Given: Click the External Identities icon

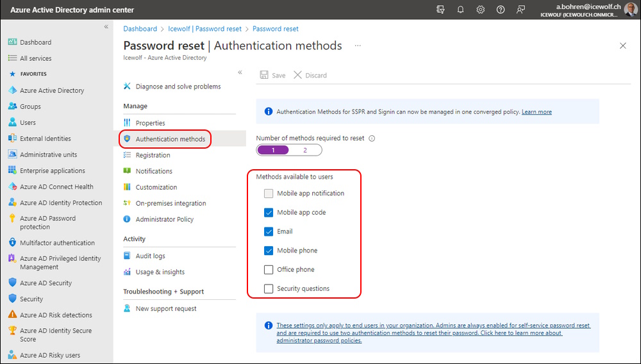Looking at the screenshot, I should tap(13, 138).
